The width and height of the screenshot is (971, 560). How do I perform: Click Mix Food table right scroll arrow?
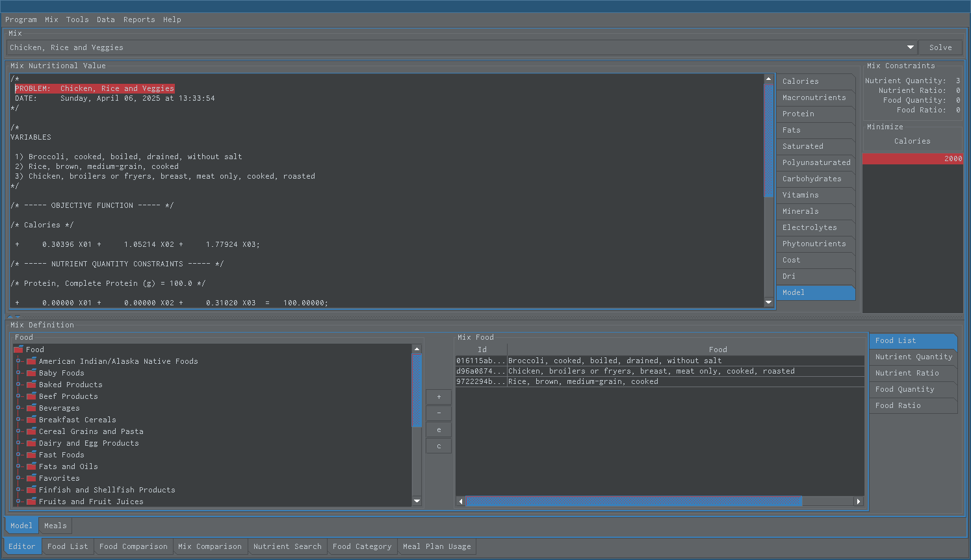pos(859,501)
